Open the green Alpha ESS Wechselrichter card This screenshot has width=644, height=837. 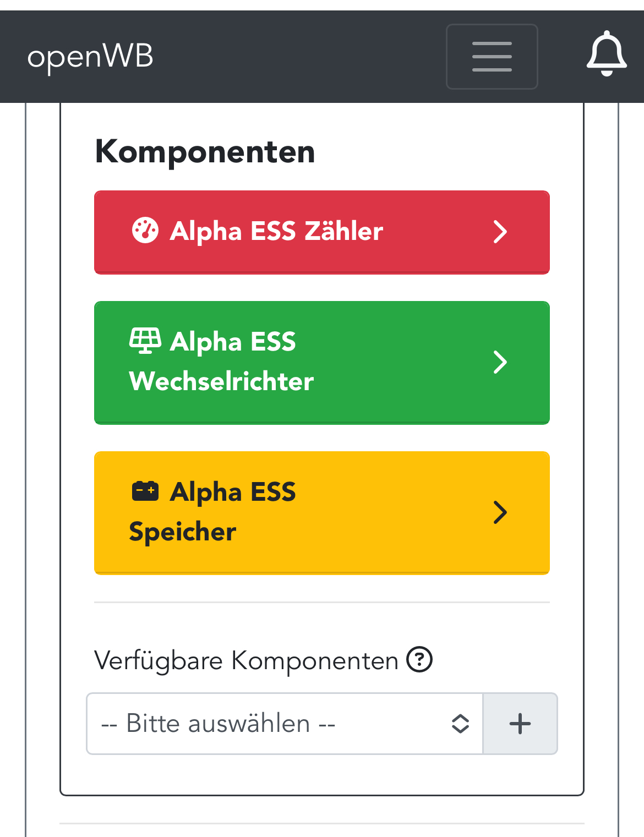[322, 363]
